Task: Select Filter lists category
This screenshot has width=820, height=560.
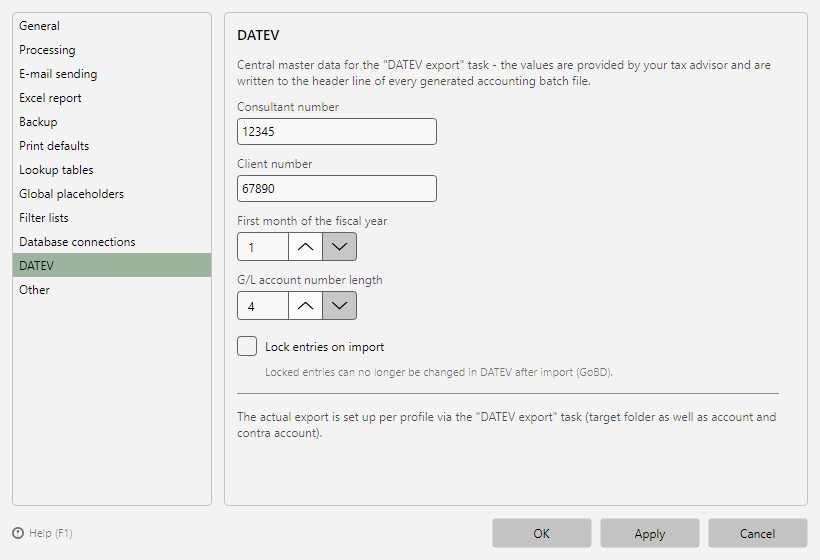Action: pyautogui.click(x=112, y=218)
